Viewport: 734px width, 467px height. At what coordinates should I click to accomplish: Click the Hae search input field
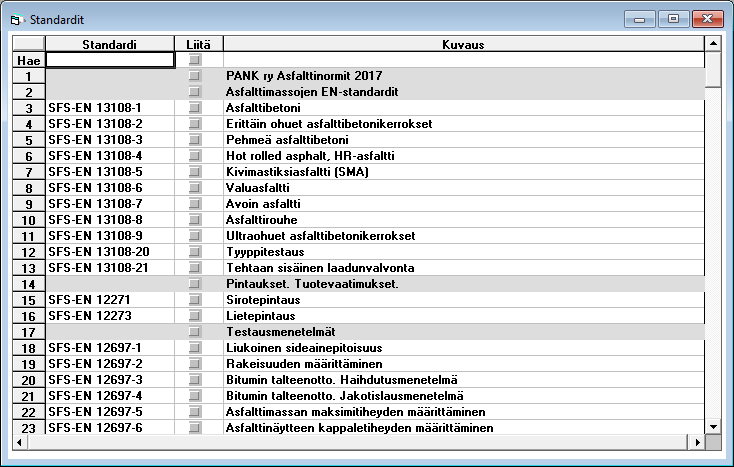click(x=110, y=60)
